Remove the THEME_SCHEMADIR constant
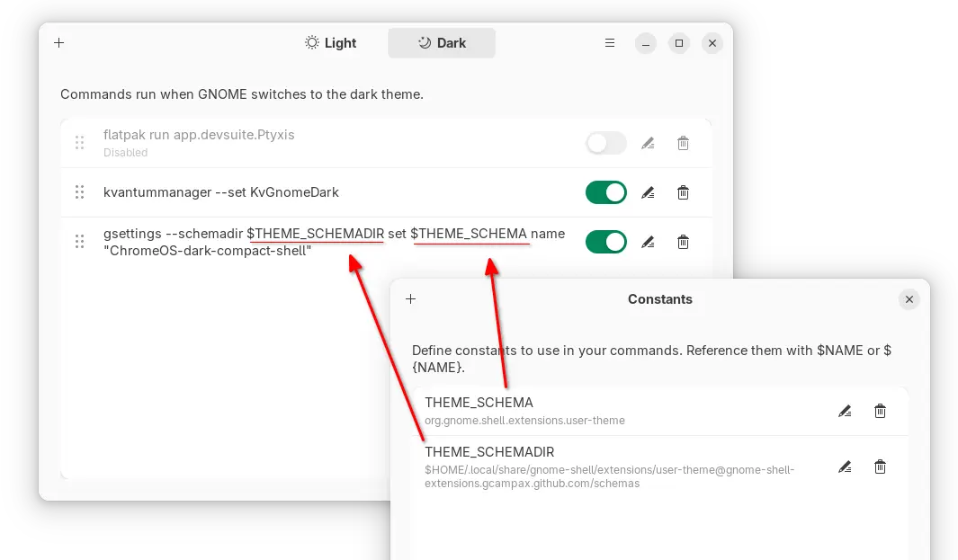Screen dimensions: 958x560 [x=880, y=467]
